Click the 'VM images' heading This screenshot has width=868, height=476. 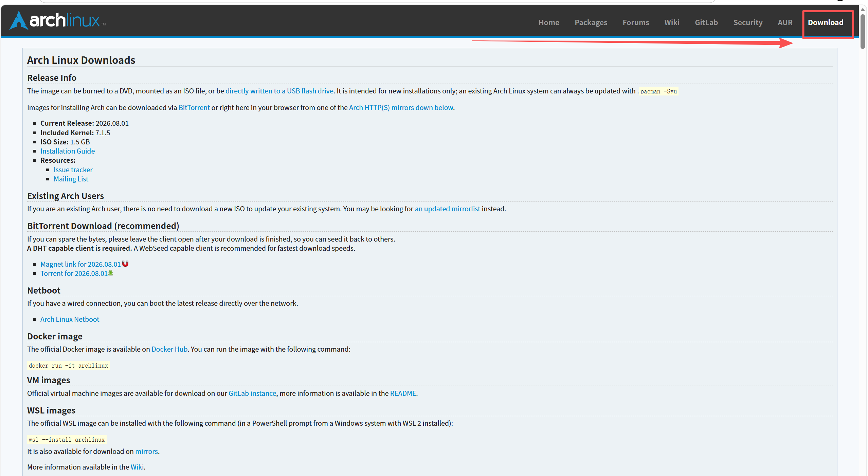click(49, 380)
